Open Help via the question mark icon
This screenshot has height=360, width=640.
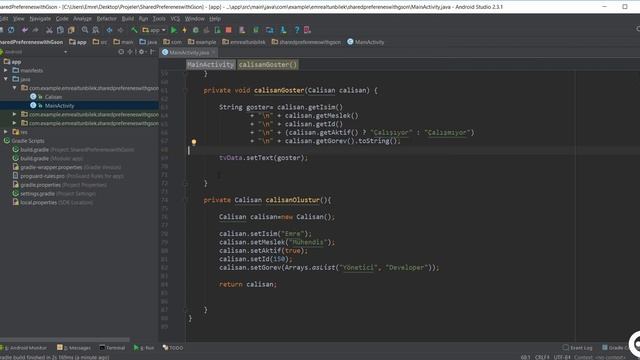click(297, 30)
